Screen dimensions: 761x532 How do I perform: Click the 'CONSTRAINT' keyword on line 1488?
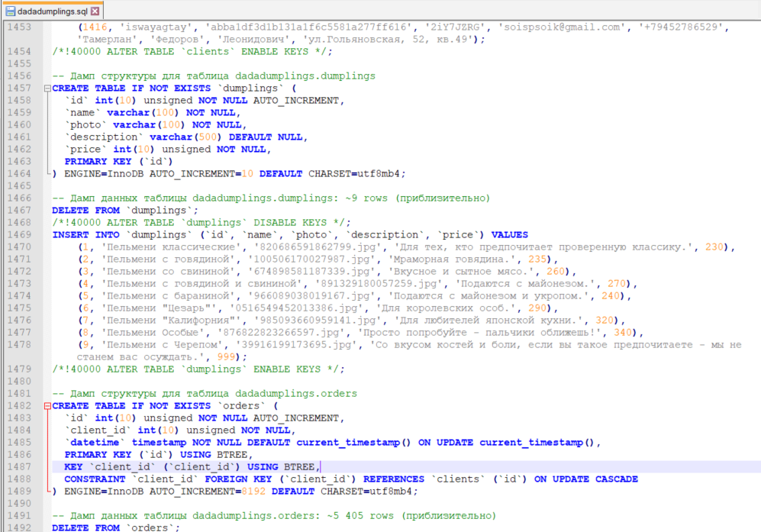click(x=95, y=479)
